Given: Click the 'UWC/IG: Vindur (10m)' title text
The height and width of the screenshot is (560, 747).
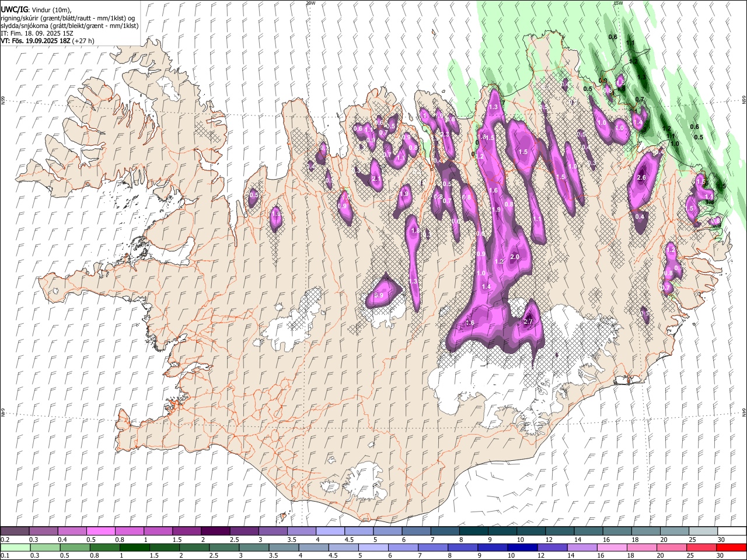Looking at the screenshot, I should click(x=36, y=10).
